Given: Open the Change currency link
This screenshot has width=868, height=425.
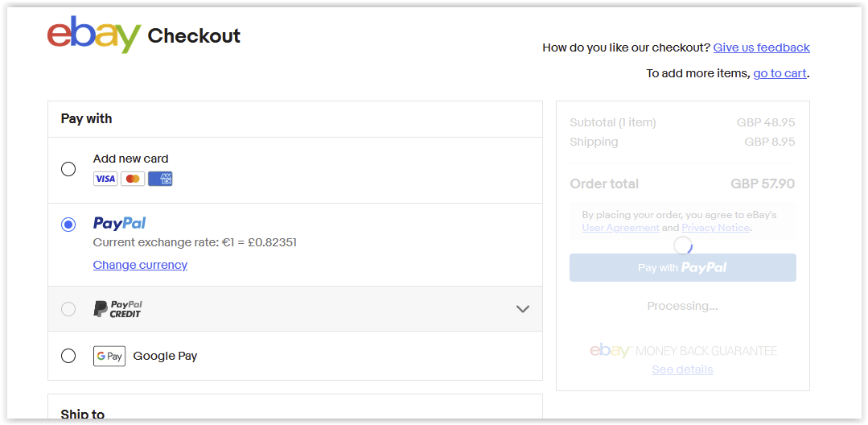Looking at the screenshot, I should tap(140, 265).
